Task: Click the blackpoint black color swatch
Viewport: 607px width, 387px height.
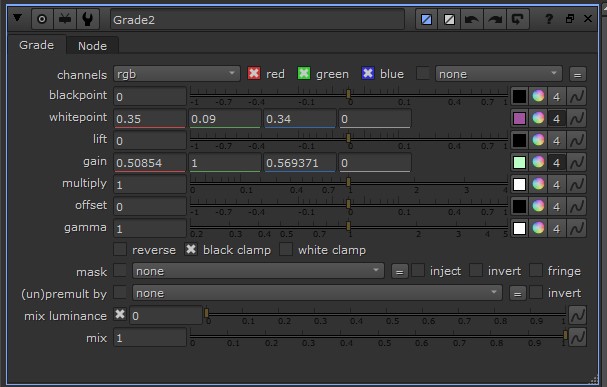Action: coord(519,96)
